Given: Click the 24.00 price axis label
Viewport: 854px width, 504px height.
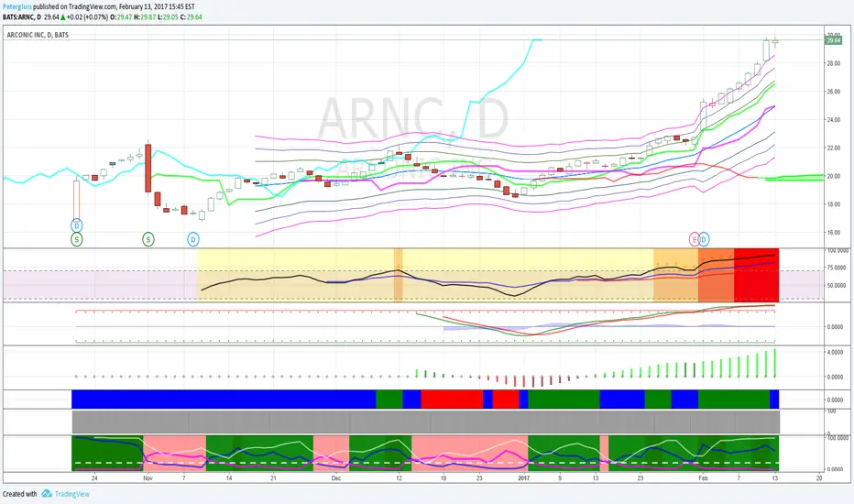Looking at the screenshot, I should click(833, 120).
